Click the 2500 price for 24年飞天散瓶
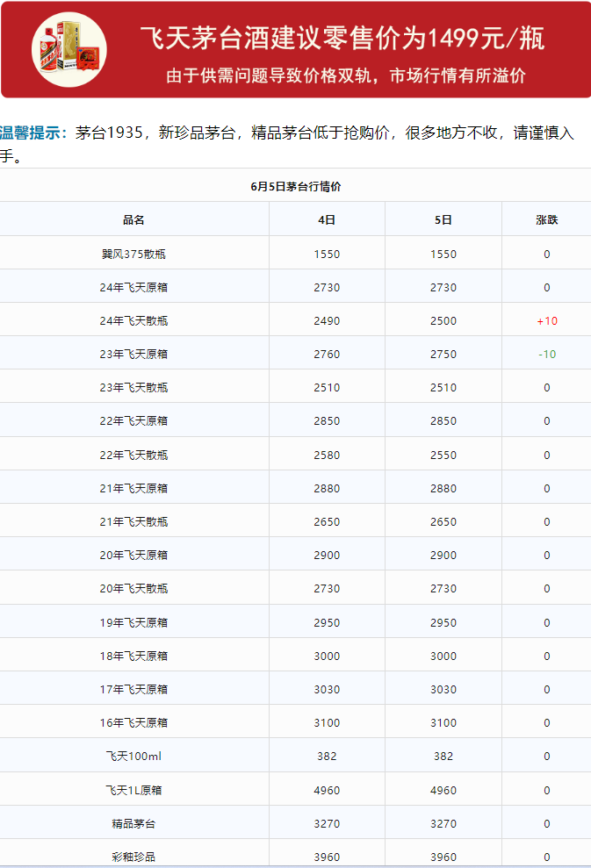The width and height of the screenshot is (591, 868). click(443, 321)
